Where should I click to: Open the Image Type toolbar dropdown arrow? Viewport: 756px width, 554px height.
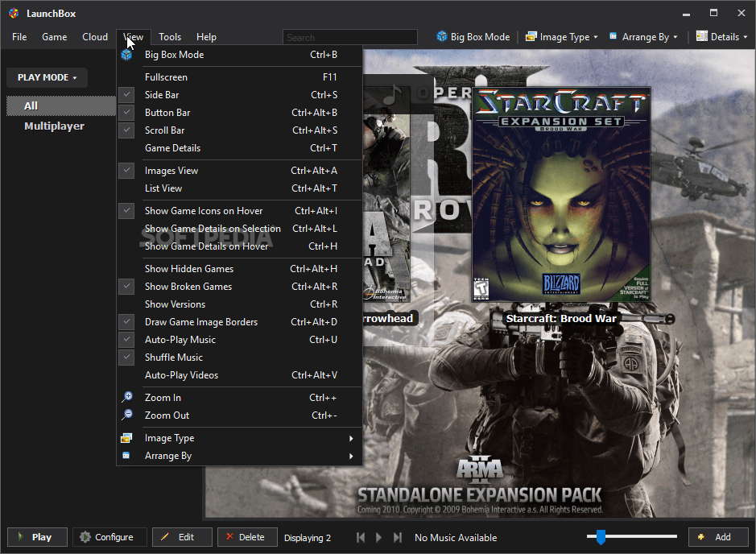click(x=596, y=37)
